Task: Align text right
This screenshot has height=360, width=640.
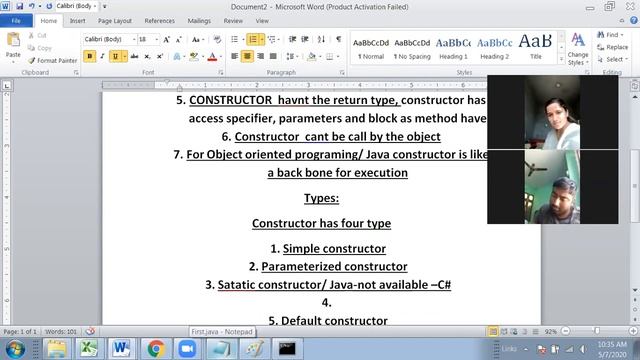Action: tap(260, 56)
